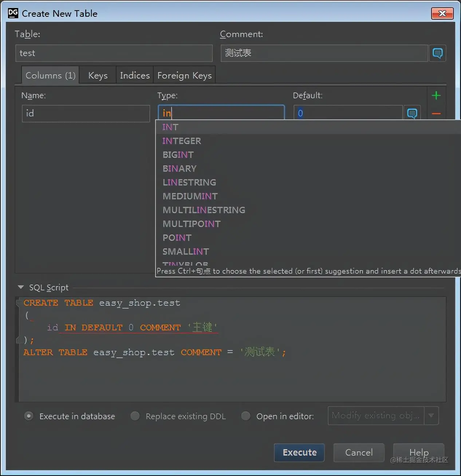The width and height of the screenshot is (461, 476).
Task: Switch to the Keys tab
Action: 98,75
